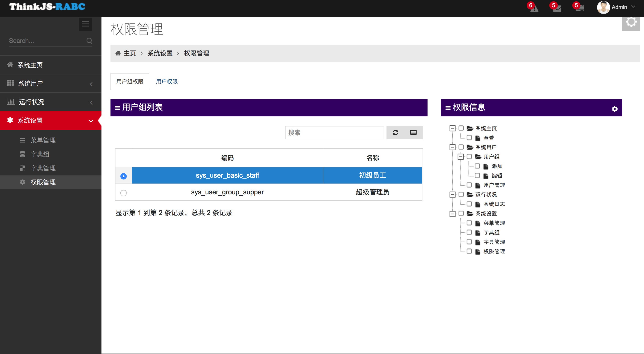
Task: Open the Admin user dropdown
Action: [619, 7]
